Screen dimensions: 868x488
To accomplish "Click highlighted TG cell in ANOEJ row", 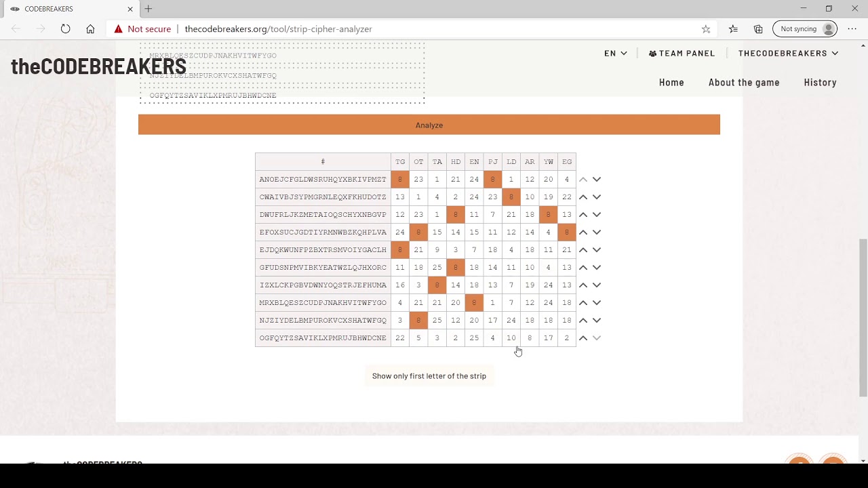I will point(400,180).
